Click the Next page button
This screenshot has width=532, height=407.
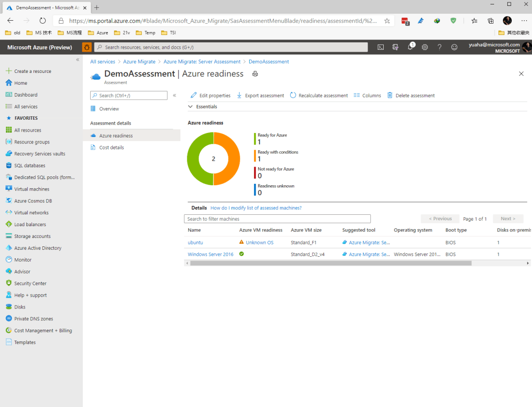click(x=508, y=219)
